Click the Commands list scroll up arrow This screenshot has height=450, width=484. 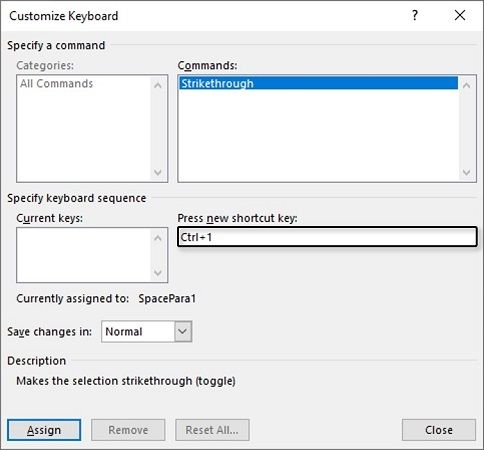(467, 85)
